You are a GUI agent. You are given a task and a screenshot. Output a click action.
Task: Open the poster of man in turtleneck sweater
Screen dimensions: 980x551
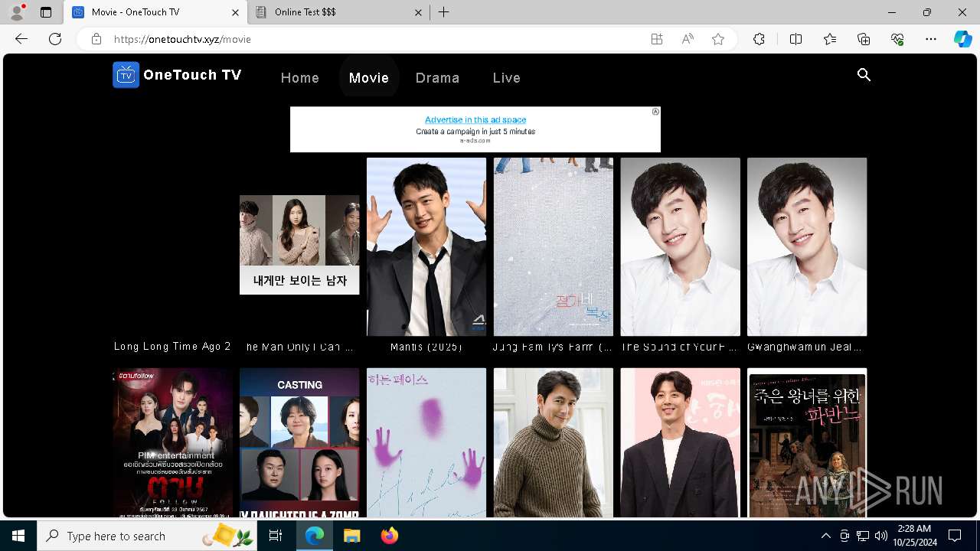coord(554,443)
